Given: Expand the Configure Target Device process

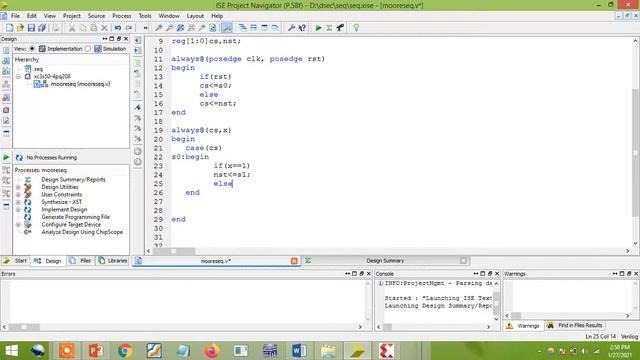Looking at the screenshot, I should pyautogui.click(x=18, y=225).
